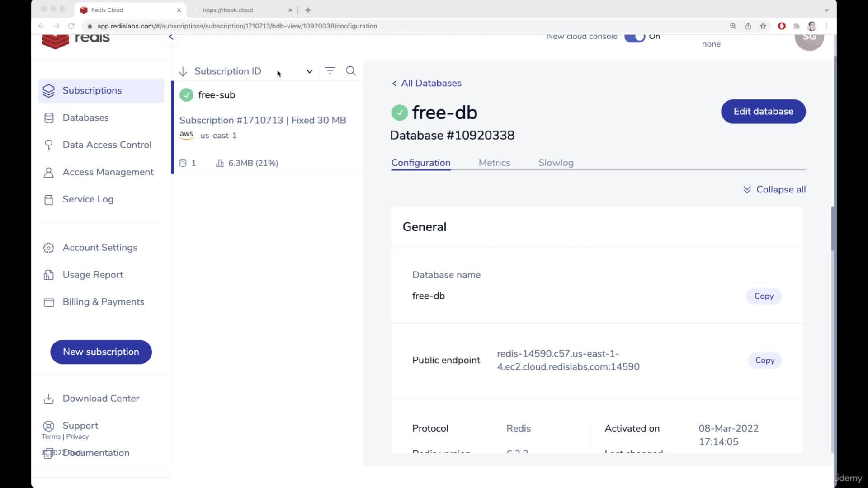Viewport: 868px width, 488px height.
Task: Click the Data Access Control icon
Action: [x=49, y=145]
